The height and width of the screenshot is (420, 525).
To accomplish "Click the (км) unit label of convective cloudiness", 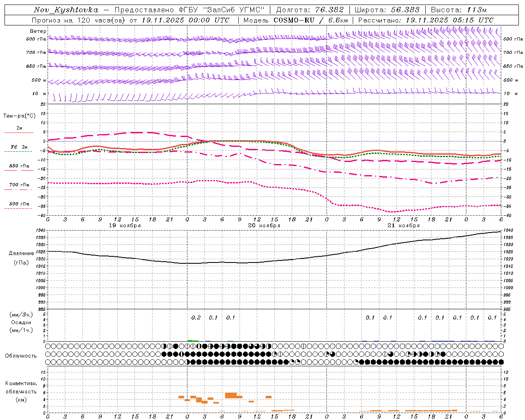I will (21, 399).
